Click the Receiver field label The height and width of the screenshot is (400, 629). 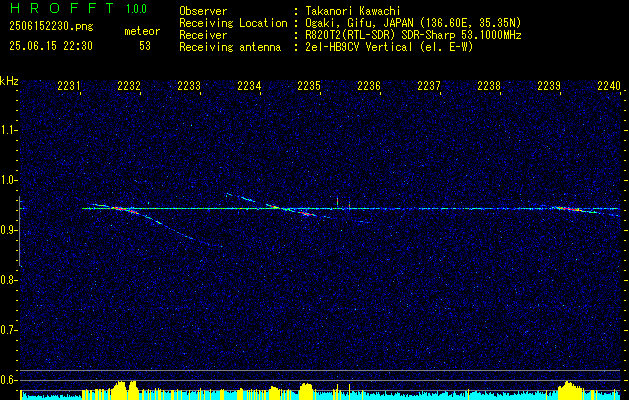pos(203,35)
